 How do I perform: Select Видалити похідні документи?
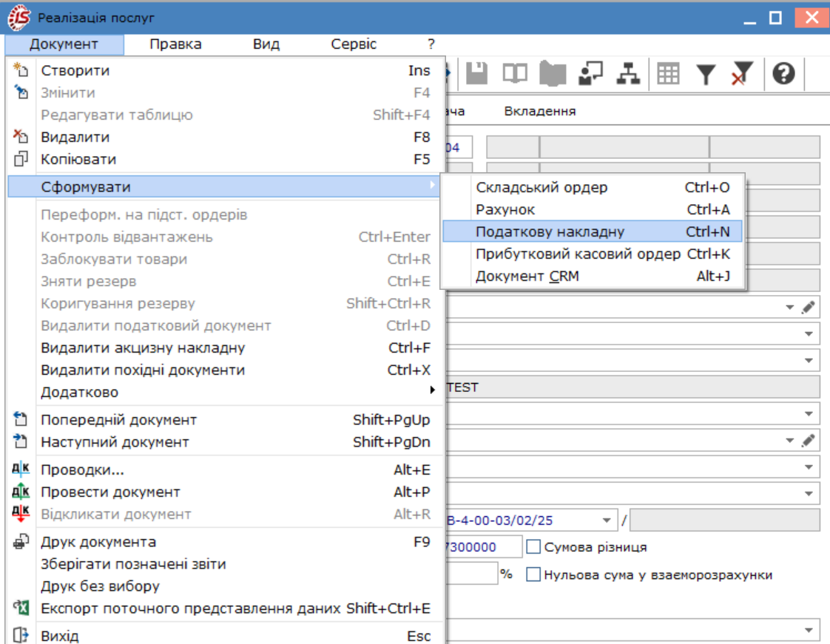pos(224,370)
